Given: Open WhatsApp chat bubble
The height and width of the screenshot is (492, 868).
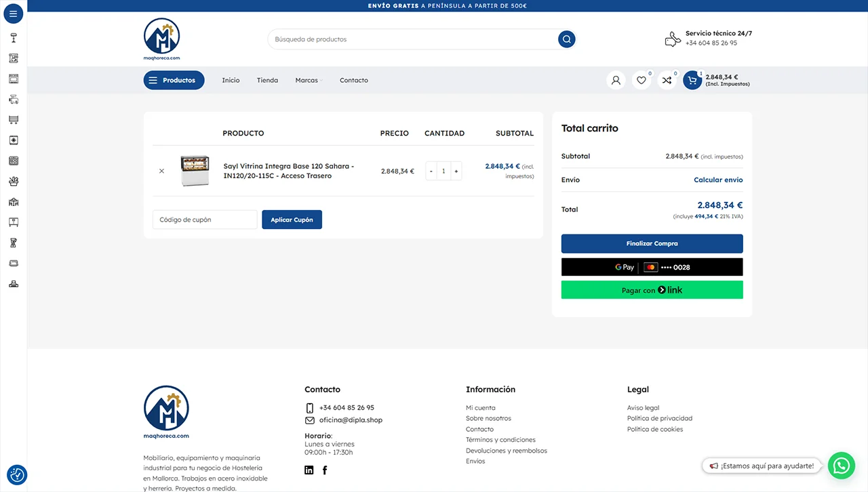Looking at the screenshot, I should (842, 466).
